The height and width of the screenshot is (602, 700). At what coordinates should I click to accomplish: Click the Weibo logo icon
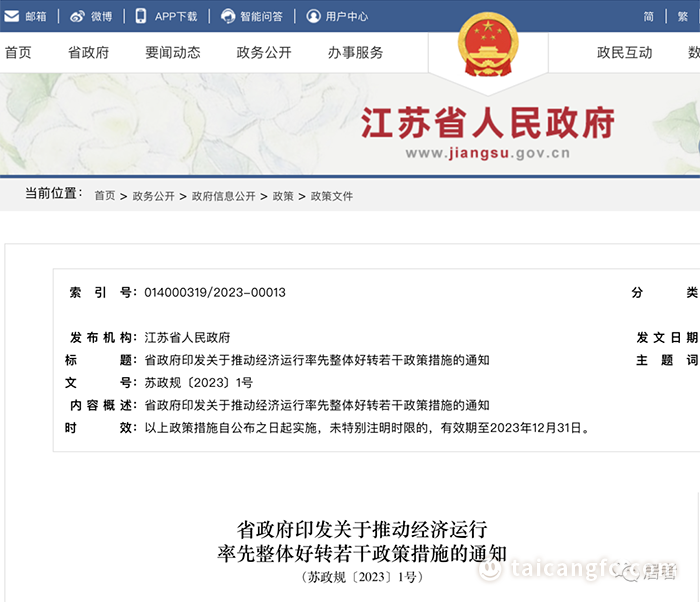coord(77,17)
